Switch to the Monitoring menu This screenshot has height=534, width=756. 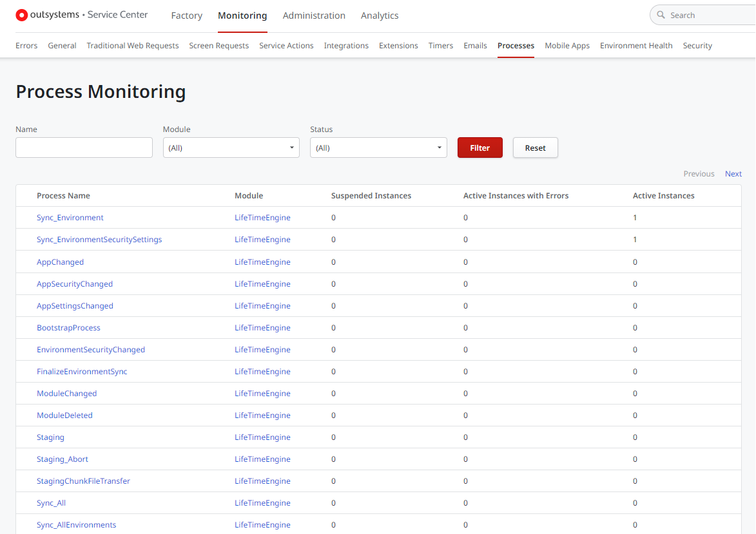point(242,15)
